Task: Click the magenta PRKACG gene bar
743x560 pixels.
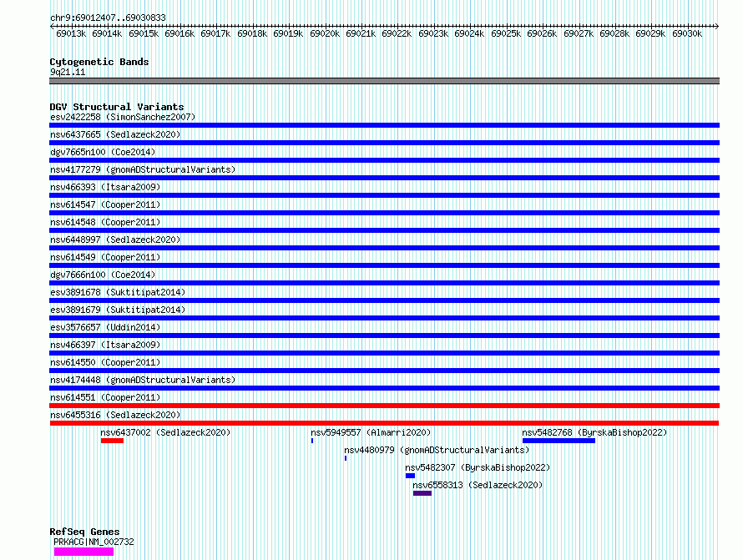Action: point(83,552)
